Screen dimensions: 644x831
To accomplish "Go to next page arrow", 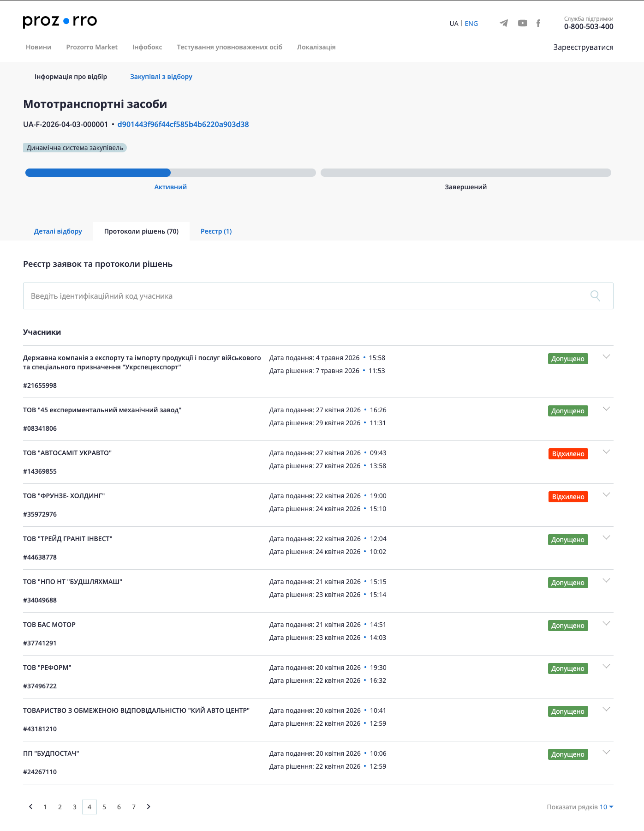I will coord(149,807).
